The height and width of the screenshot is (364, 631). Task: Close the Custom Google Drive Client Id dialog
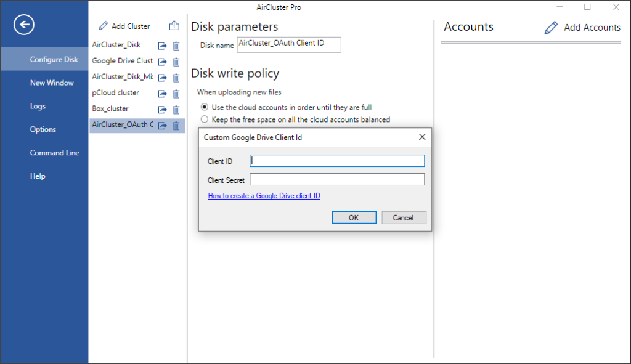click(x=421, y=137)
